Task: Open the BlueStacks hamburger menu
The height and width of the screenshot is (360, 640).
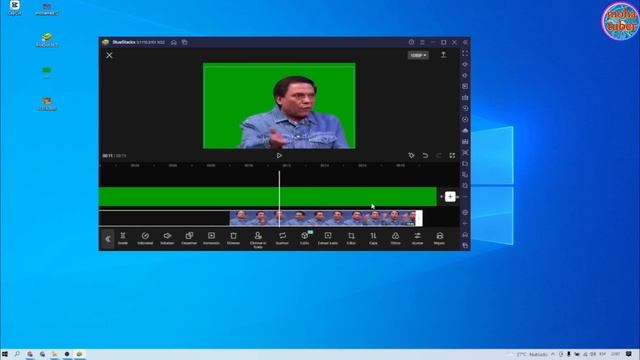Action: (422, 42)
